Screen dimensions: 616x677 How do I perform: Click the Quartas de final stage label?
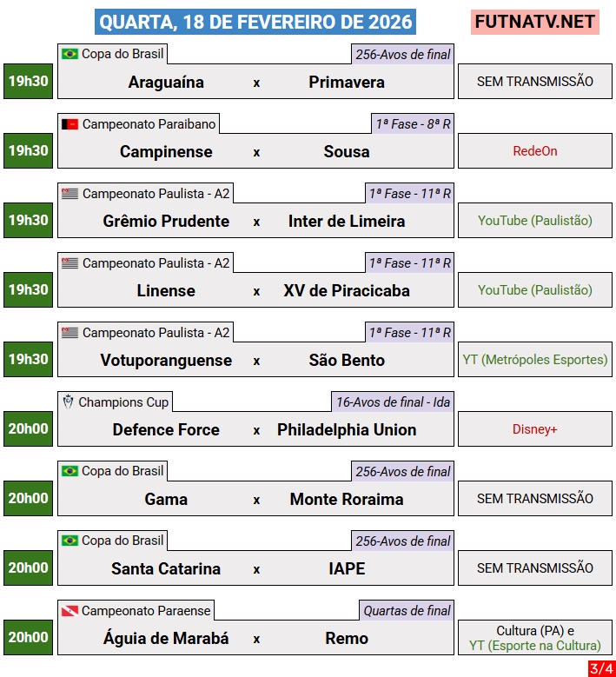(407, 611)
